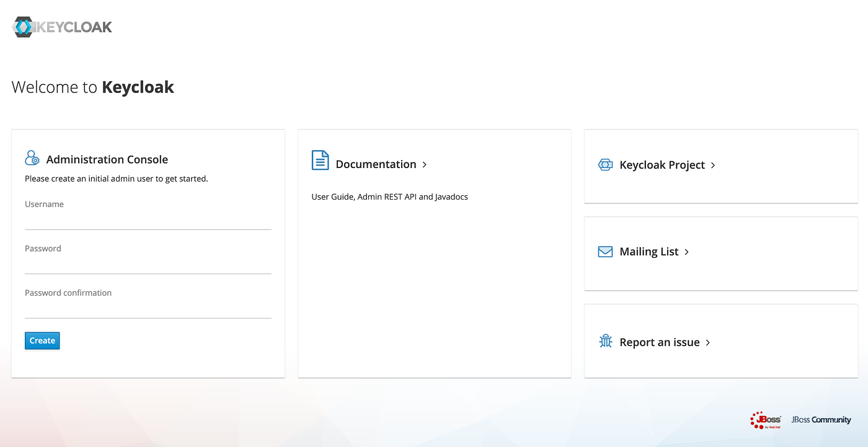868x447 pixels.
Task: Click the JBoss by Red Hat logo
Action: tap(766, 420)
